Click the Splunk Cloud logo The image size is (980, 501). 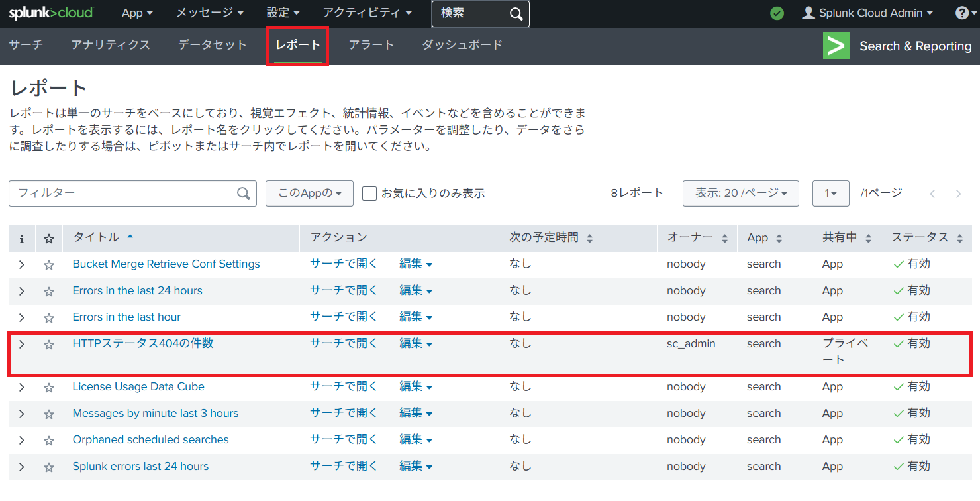tap(51, 13)
